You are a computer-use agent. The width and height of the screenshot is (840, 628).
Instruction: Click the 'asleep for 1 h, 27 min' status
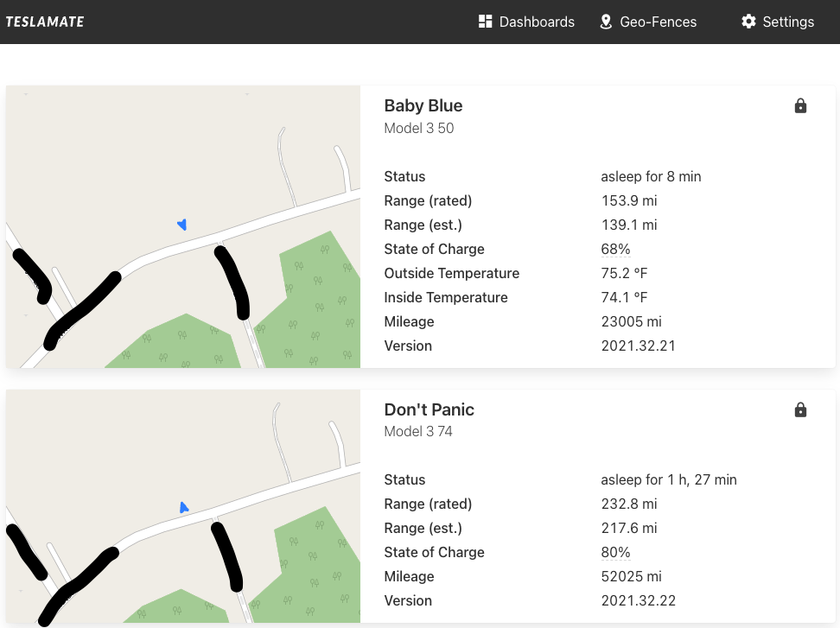(x=669, y=479)
